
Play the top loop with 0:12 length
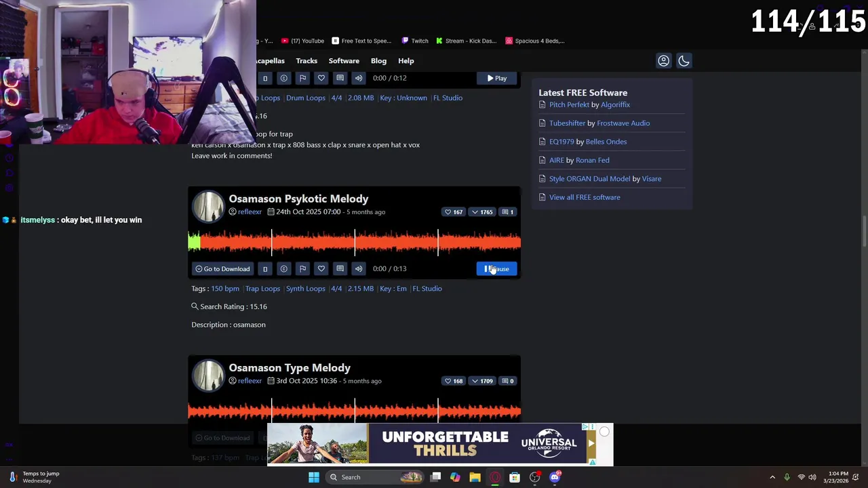[496, 78]
